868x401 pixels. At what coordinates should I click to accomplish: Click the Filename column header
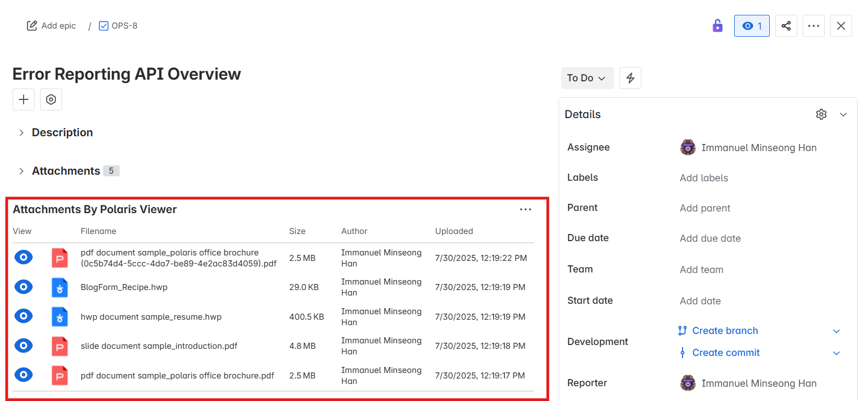(98, 231)
